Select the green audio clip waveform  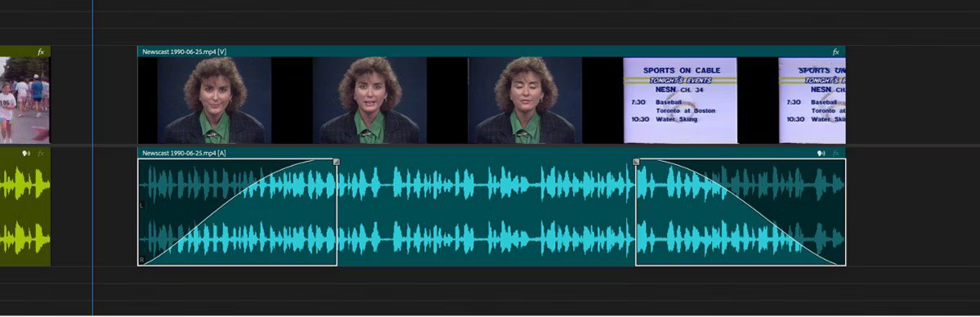[25, 212]
